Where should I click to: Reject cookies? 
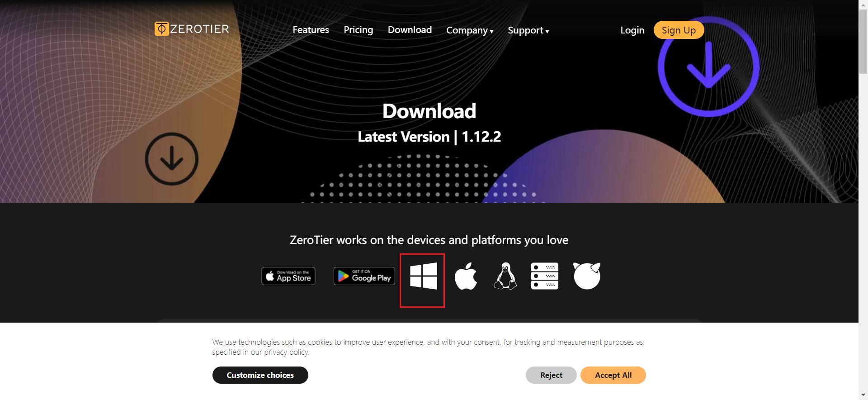tap(551, 375)
